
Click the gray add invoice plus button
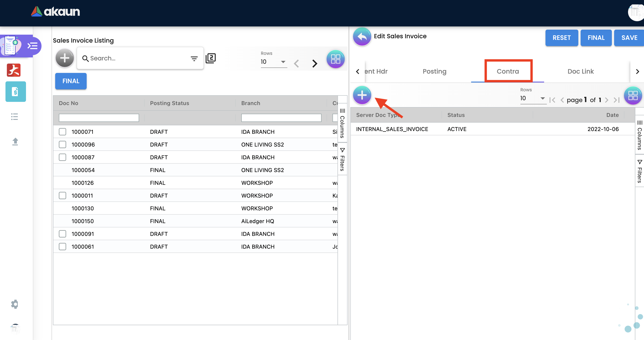coord(65,58)
